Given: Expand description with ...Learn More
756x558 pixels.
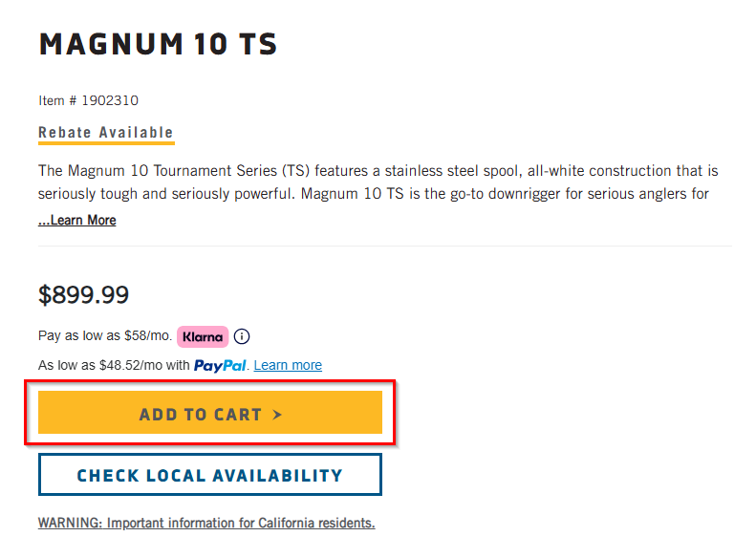Looking at the screenshot, I should [x=77, y=220].
